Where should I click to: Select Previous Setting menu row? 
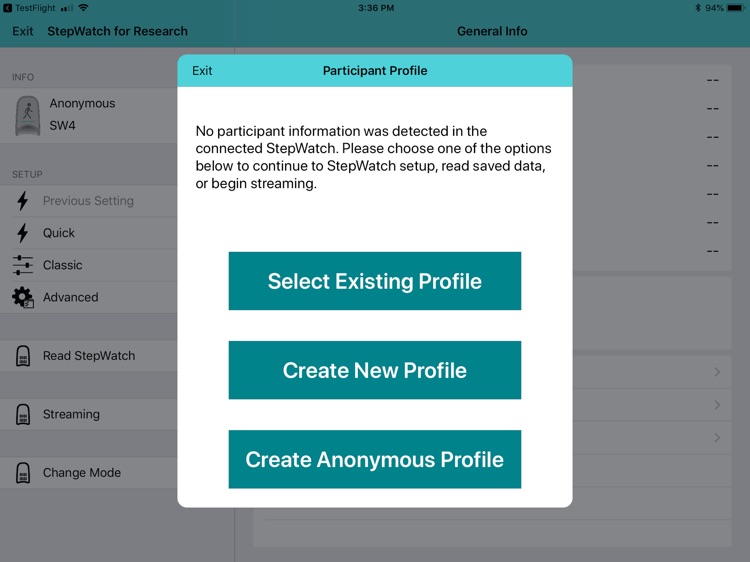point(88,201)
